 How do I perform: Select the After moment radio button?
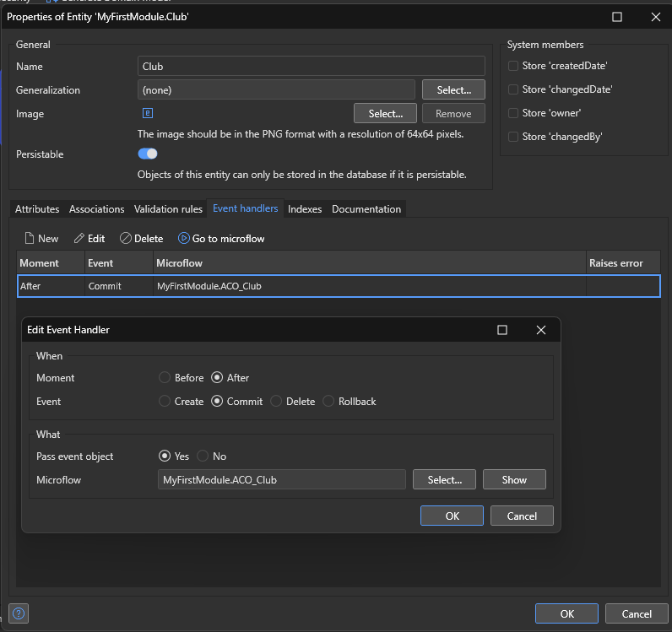217,377
